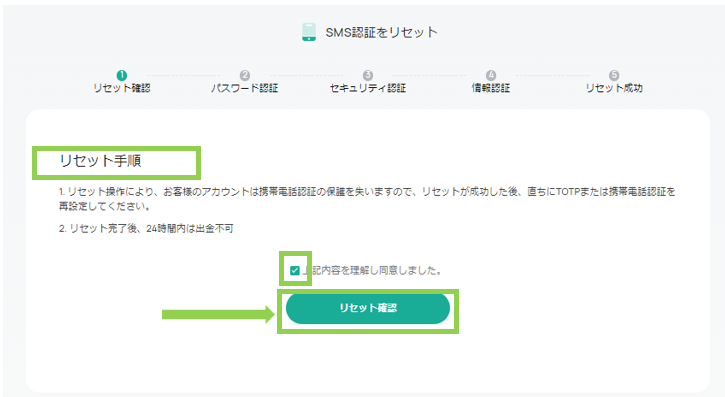Click the セキュリティ認証 step label
725x397 pixels.
[x=368, y=88]
